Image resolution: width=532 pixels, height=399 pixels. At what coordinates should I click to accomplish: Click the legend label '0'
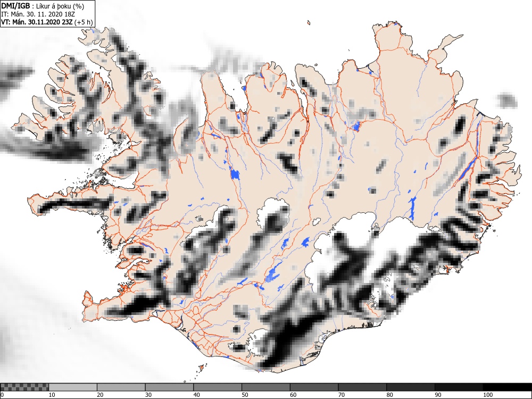coord(2,395)
